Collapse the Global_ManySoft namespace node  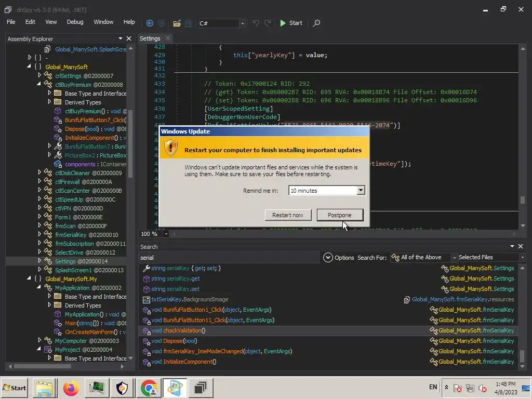point(29,66)
